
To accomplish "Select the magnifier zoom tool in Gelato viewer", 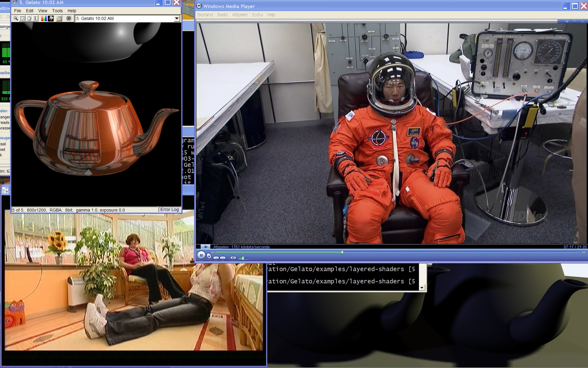I will point(15,18).
